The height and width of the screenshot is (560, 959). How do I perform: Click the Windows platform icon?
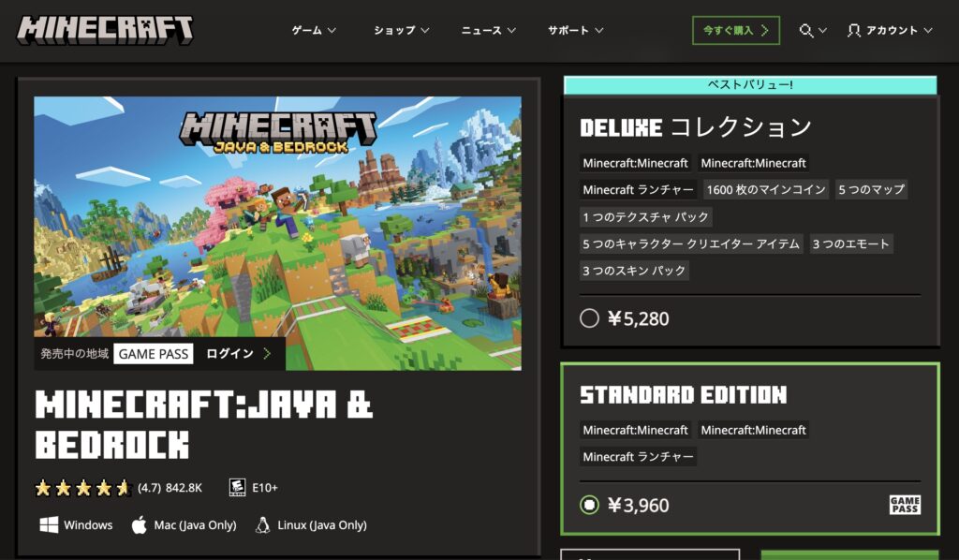49,524
